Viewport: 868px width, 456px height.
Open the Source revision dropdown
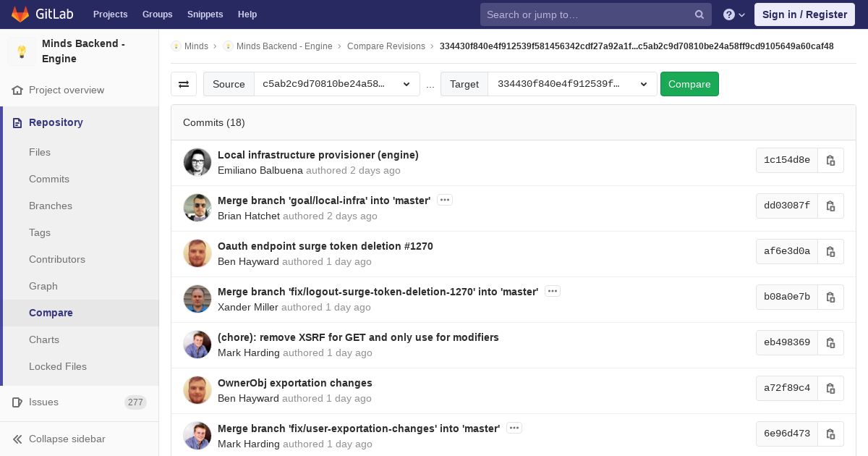[x=336, y=84]
